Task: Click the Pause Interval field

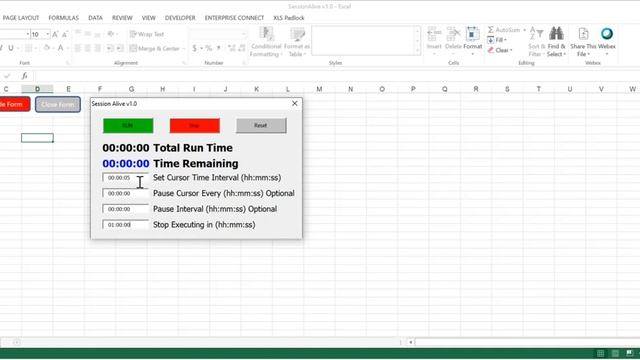Action: 125,209
